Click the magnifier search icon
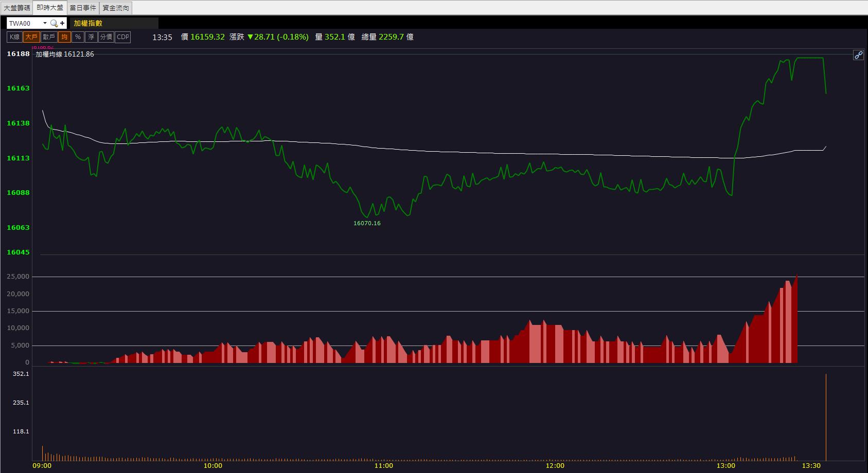 coord(54,23)
